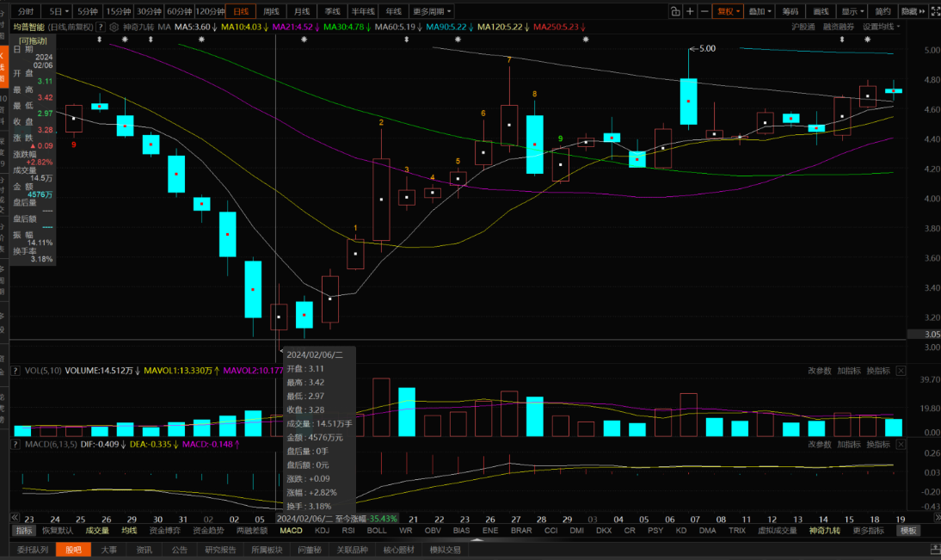
Task: Expand the 复权 dropdown menu
Action: (727, 11)
